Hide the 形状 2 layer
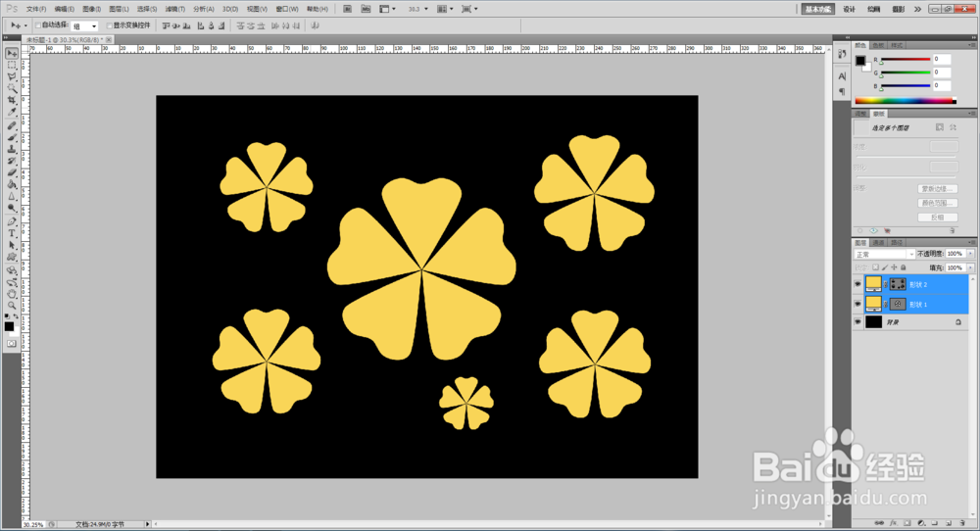Image resolution: width=980 pixels, height=531 pixels. 857,284
